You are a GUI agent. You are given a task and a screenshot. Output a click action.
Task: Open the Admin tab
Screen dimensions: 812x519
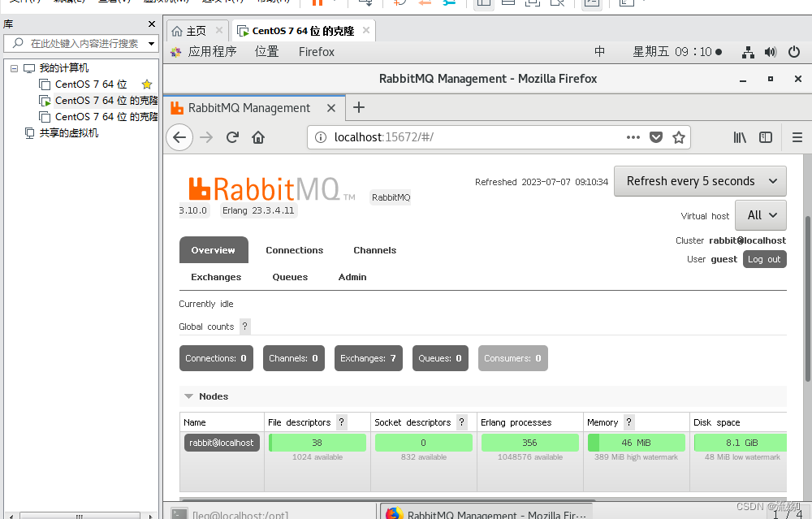352,277
